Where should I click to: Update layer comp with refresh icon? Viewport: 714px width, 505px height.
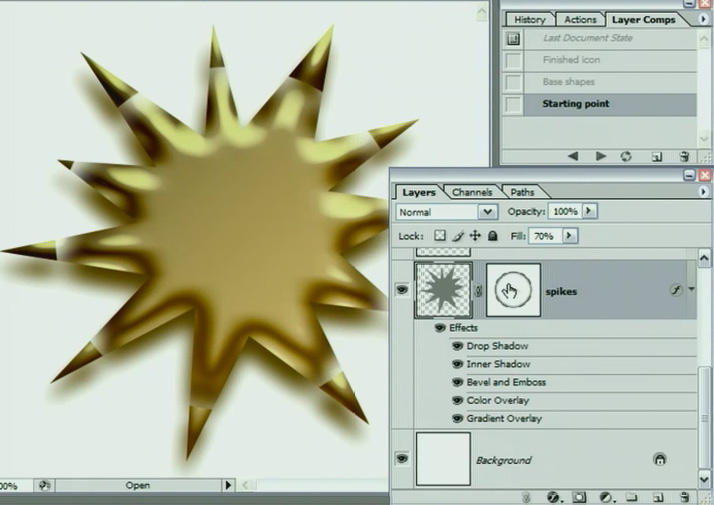point(626,156)
